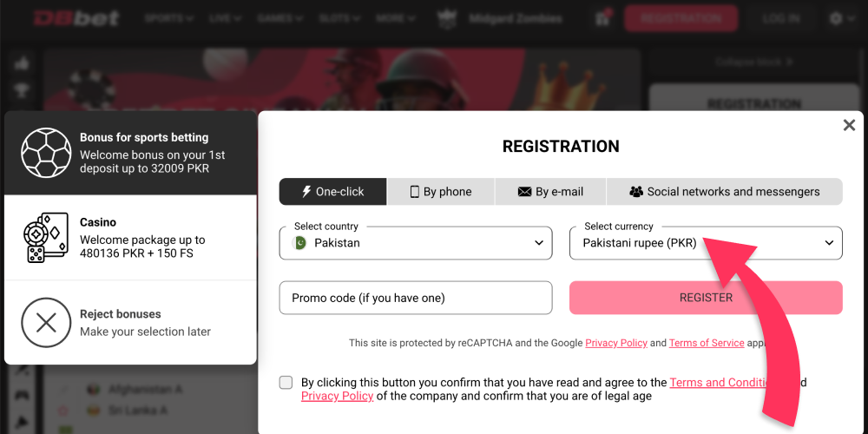Choose the Casino cards and chips icon
This screenshot has height=434, width=868.
coord(46,238)
